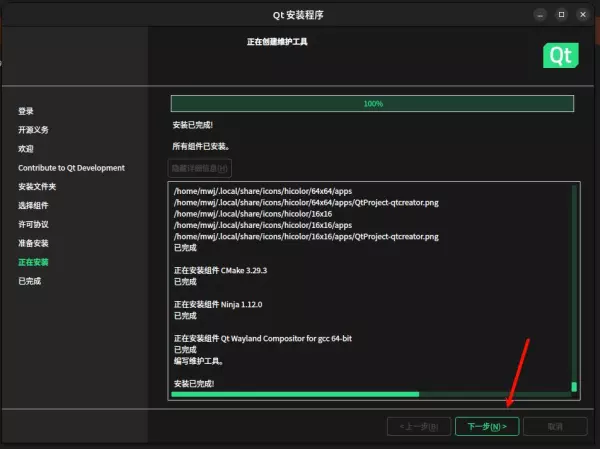Click log line 编写维护工具。
Viewport: 600px width, 449px height.
[199, 361]
